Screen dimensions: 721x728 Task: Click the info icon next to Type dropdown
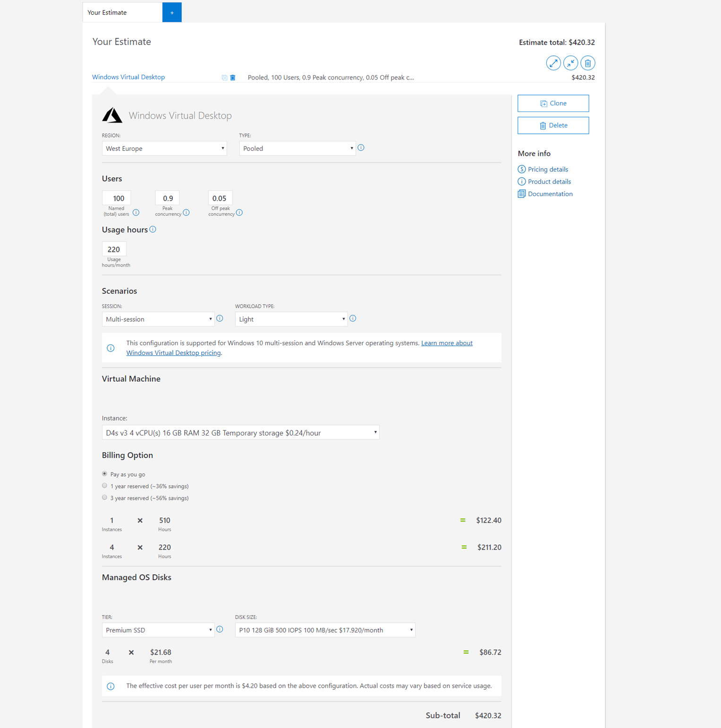tap(361, 148)
